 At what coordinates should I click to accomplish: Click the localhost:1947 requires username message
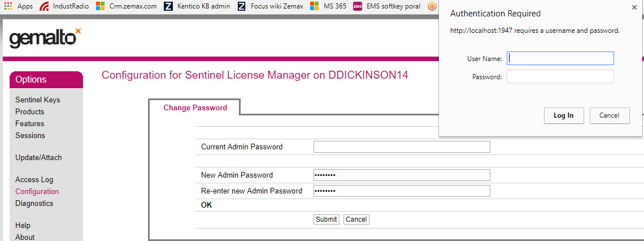click(535, 31)
